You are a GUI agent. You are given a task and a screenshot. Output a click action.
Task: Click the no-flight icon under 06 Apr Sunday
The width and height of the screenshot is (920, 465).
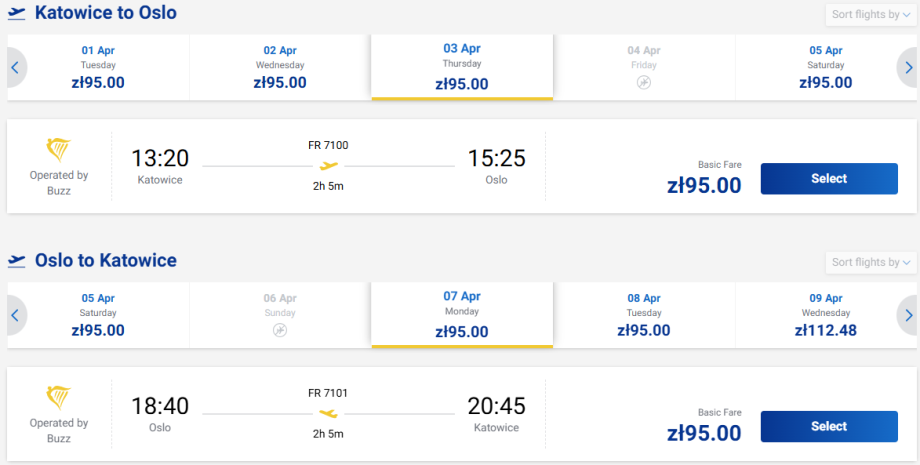[280, 330]
